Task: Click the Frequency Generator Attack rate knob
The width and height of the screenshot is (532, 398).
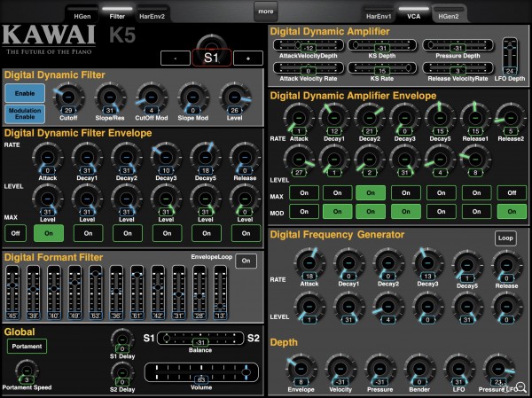Action: pyautogui.click(x=309, y=263)
